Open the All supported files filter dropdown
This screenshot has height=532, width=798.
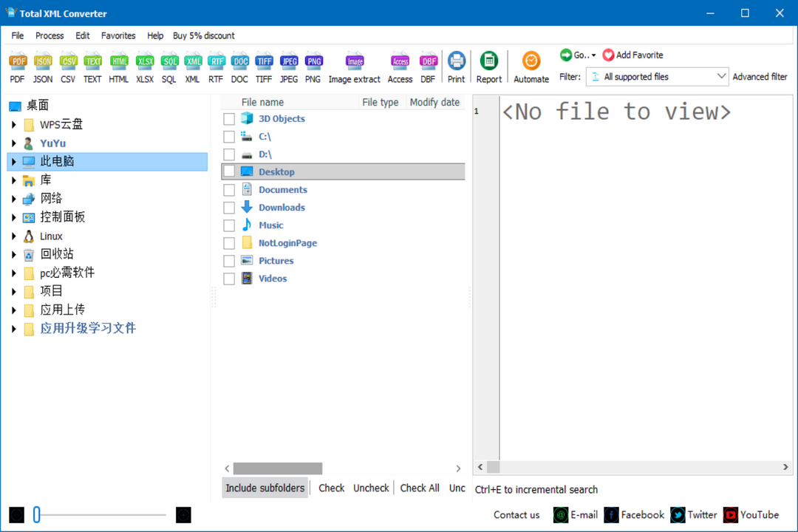(657, 77)
